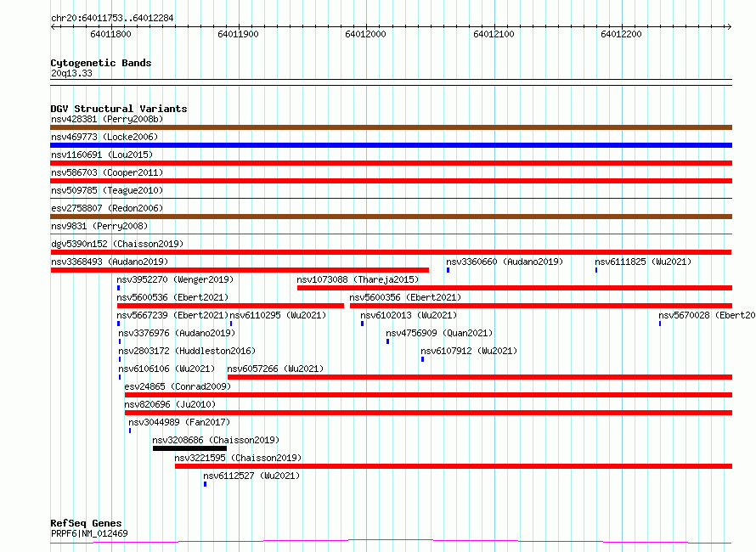
Task: Click the blue nsv3360660 variant marker
Action: [x=449, y=270]
